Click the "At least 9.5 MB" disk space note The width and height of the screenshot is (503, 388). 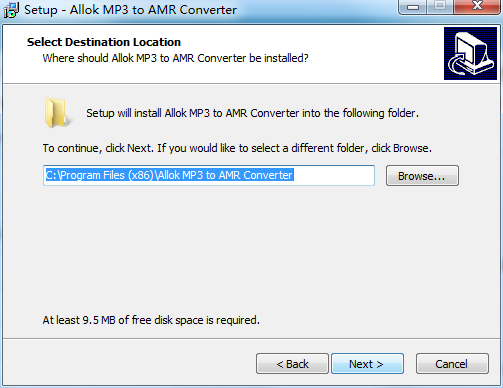point(151,320)
